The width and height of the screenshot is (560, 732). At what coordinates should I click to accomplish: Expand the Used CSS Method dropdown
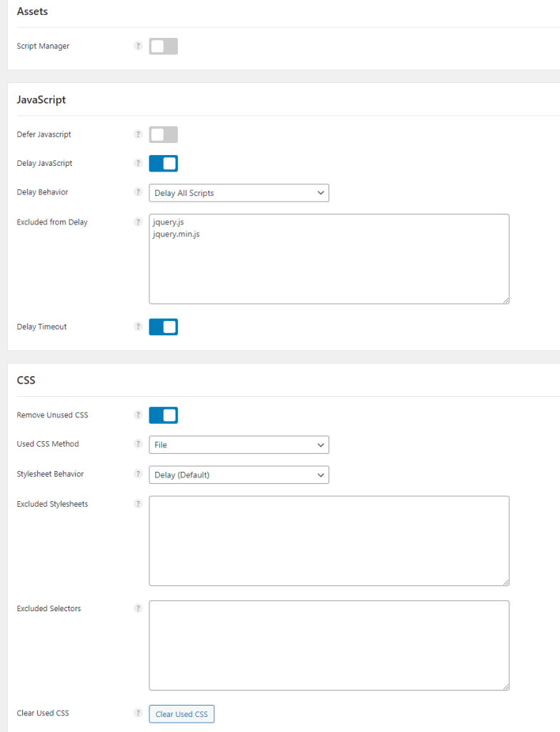click(x=239, y=445)
